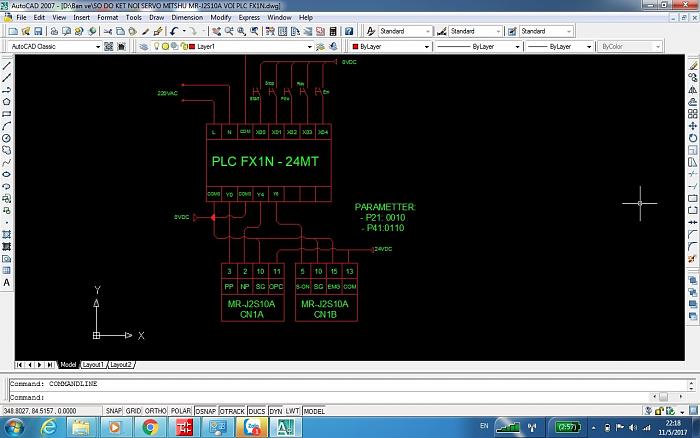Select the Table tool
This screenshot has width=700, height=438.
[x=7, y=271]
